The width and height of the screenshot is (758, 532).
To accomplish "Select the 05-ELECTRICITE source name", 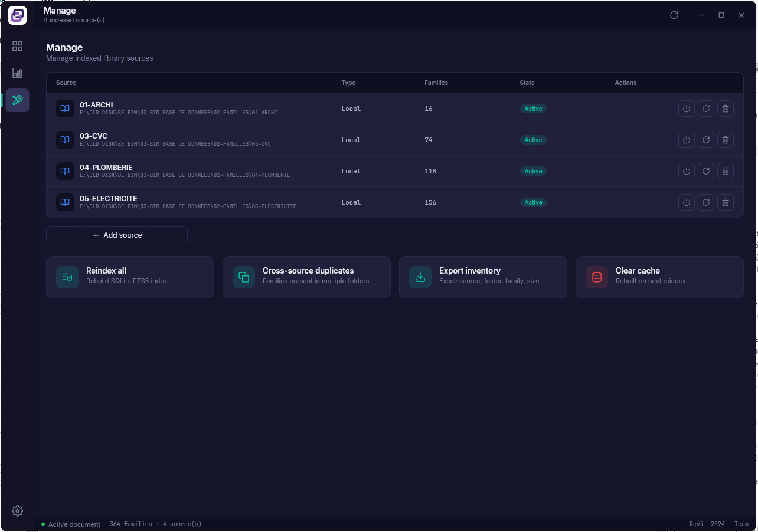I will pos(109,199).
